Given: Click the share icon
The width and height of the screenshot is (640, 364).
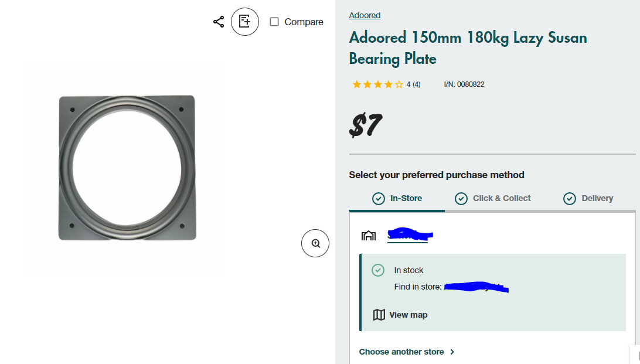Looking at the screenshot, I should [x=219, y=21].
